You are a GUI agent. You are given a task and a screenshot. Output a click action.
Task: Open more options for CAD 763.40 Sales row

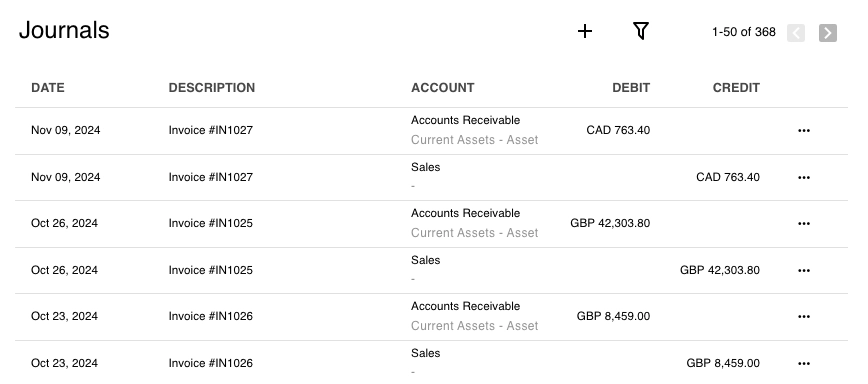[804, 178]
